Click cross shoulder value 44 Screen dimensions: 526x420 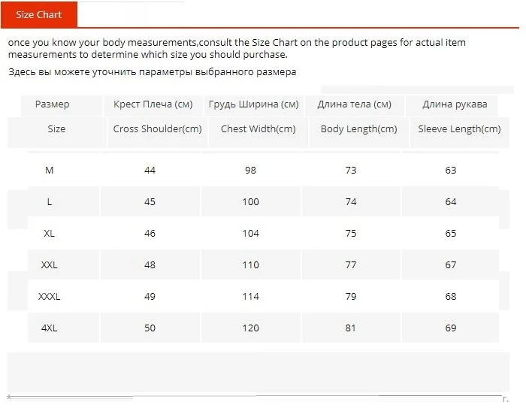tap(150, 171)
